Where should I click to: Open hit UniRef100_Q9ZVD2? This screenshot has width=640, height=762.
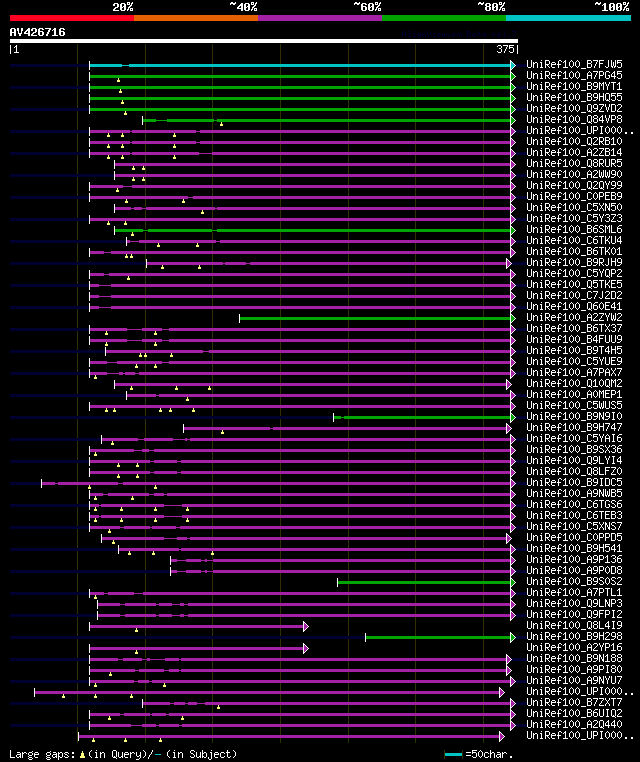(574, 108)
